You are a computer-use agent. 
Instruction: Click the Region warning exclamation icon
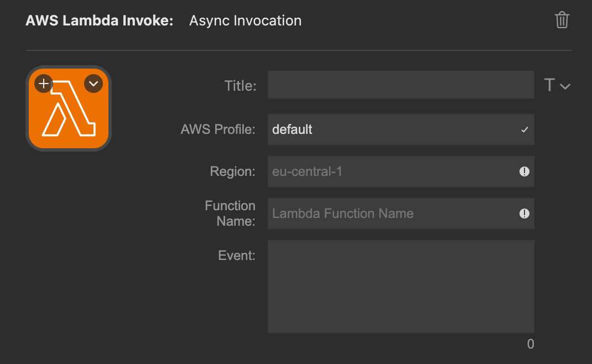525,171
